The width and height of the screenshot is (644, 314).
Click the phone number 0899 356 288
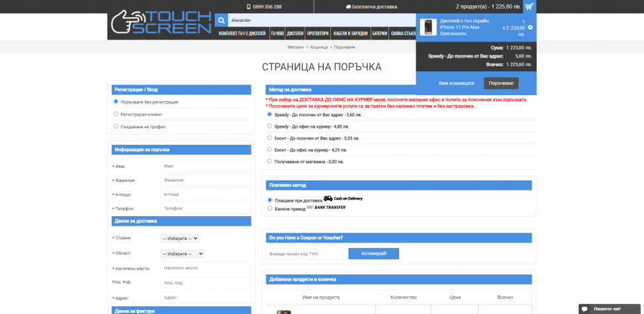[268, 7]
